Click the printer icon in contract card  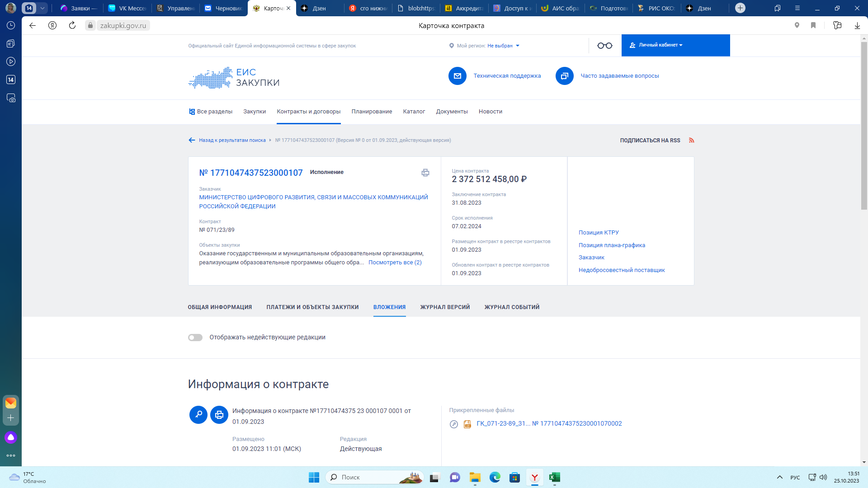425,173
